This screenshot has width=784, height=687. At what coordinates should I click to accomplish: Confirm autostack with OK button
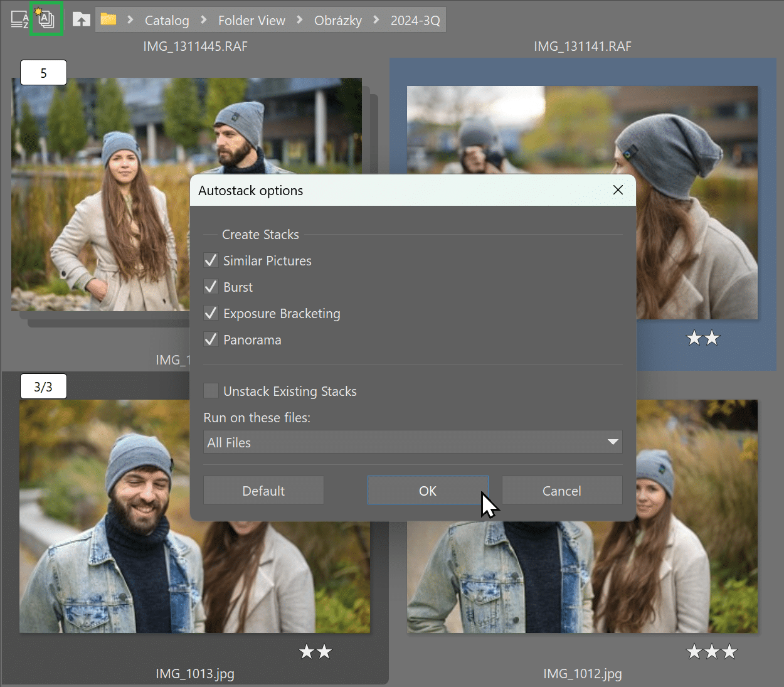point(428,491)
